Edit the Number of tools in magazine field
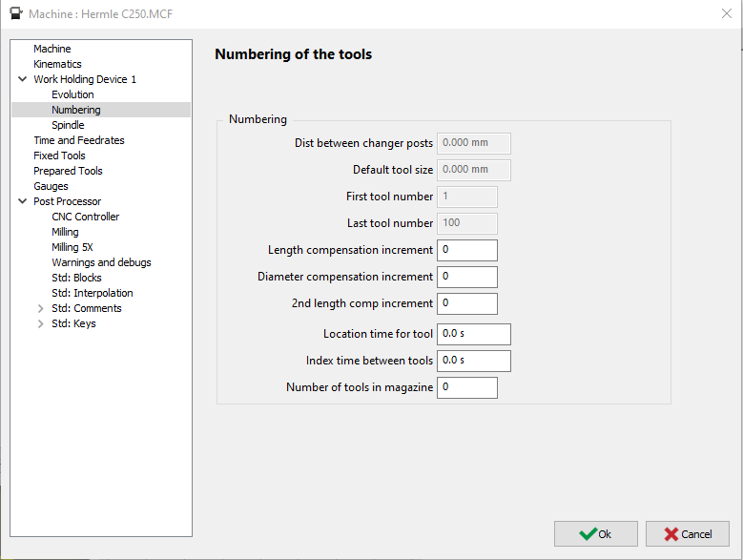This screenshot has width=743, height=560. click(x=466, y=387)
